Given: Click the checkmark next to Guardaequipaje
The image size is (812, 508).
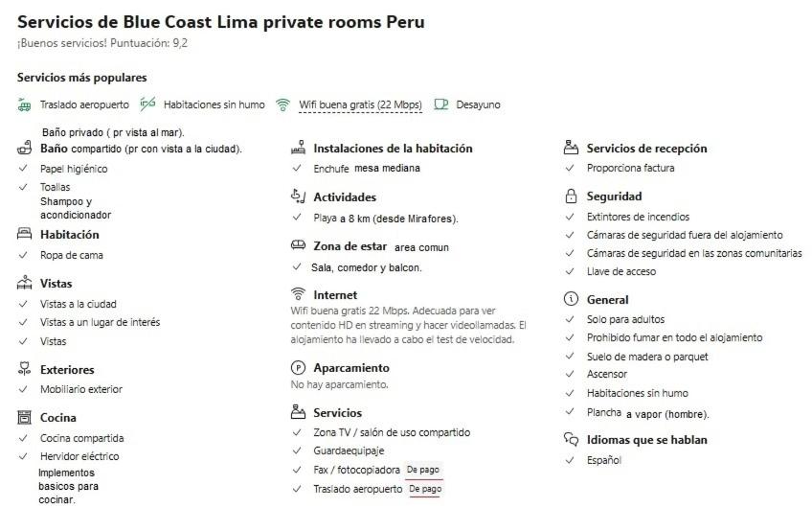Looking at the screenshot, I should click(x=297, y=450).
